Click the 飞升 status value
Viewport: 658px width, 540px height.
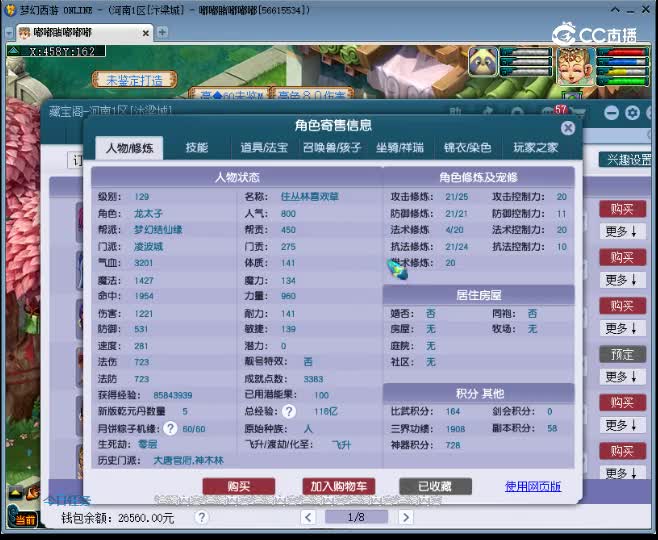(x=341, y=444)
